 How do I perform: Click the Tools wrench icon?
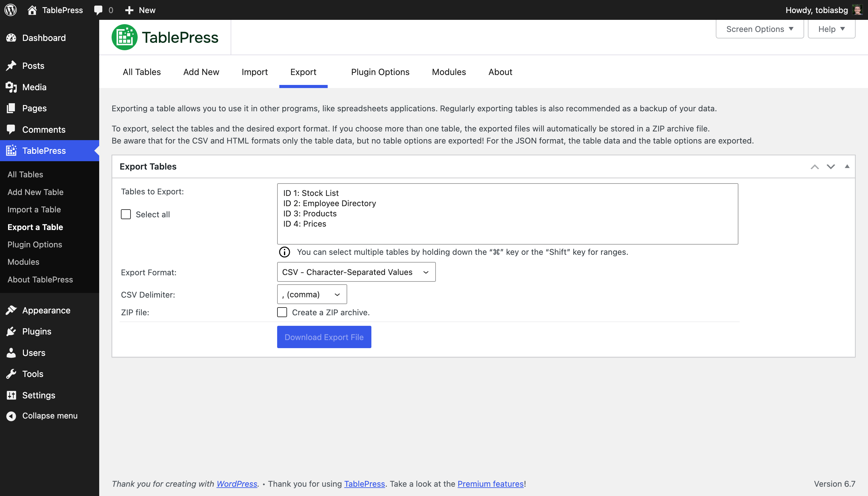[x=11, y=374]
